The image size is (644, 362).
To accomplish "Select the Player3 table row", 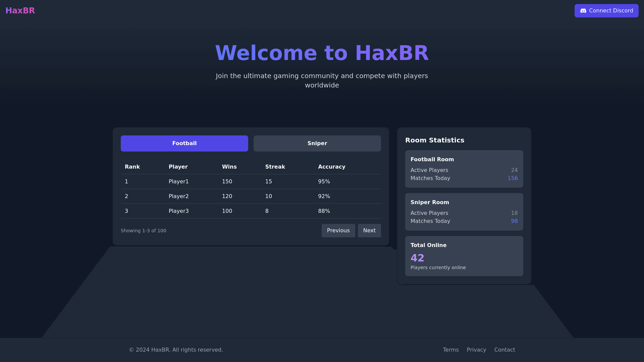I will click(251, 211).
